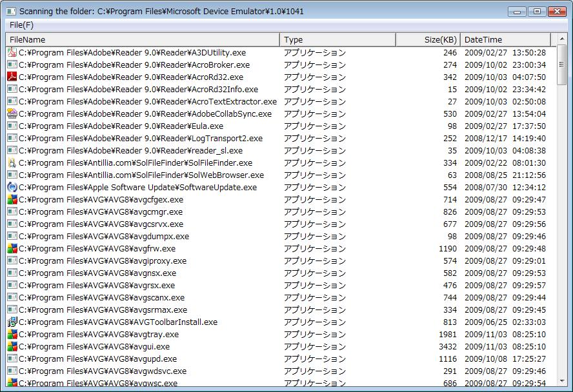Image resolution: width=573 pixels, height=392 pixels.
Task: Click the avgrsx.exe file icon
Action: coord(12,285)
